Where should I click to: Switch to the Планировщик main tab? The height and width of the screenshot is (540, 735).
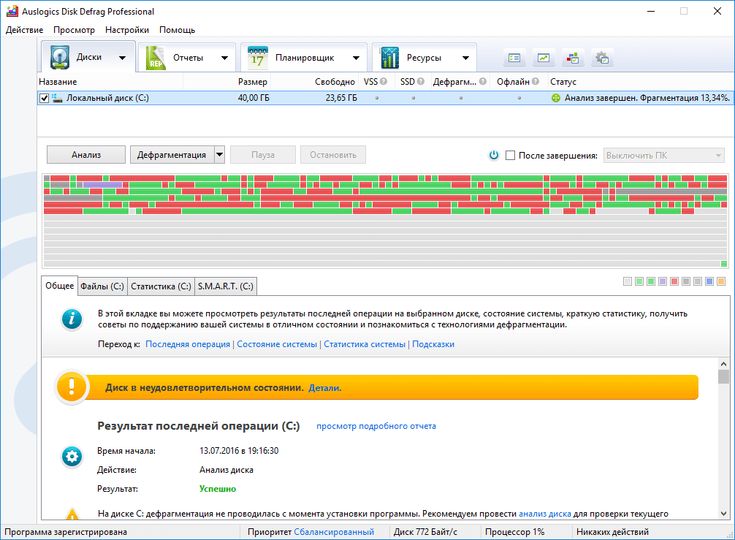point(304,58)
